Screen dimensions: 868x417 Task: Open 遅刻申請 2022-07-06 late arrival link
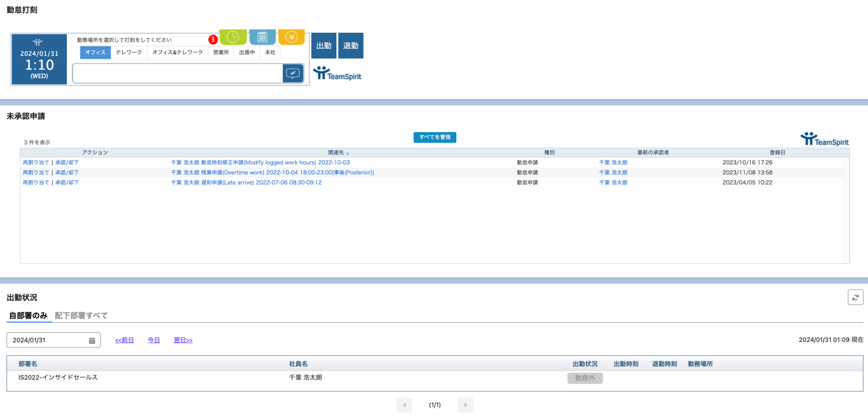pos(246,183)
